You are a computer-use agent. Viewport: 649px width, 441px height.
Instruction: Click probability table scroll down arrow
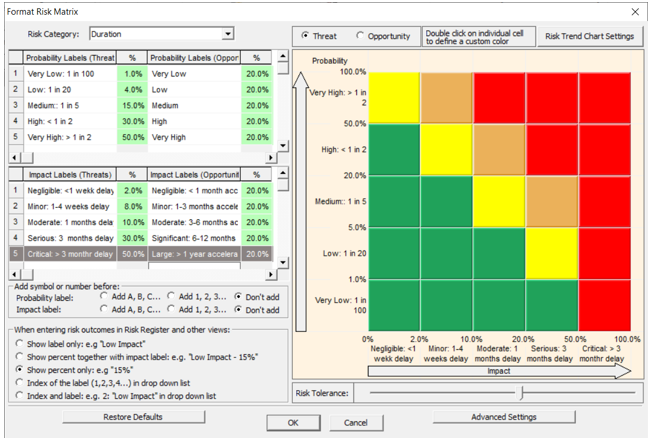point(283,145)
